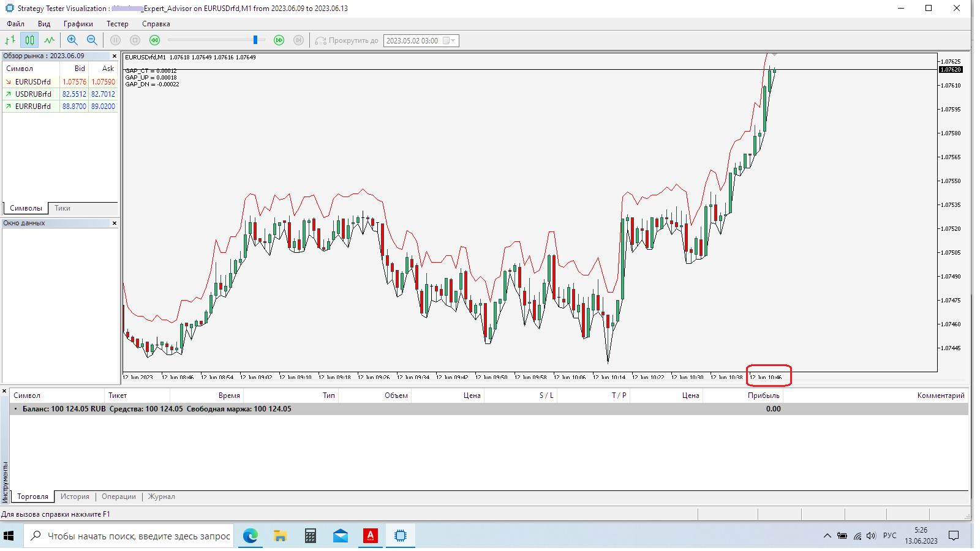Switch chart to line chart mode

click(49, 40)
